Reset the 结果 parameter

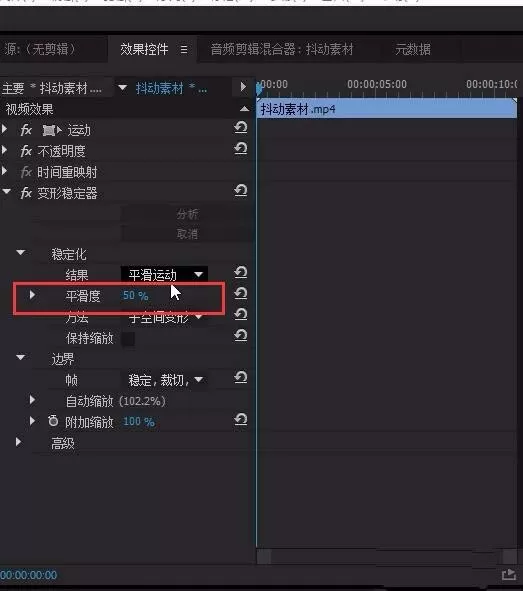click(241, 273)
